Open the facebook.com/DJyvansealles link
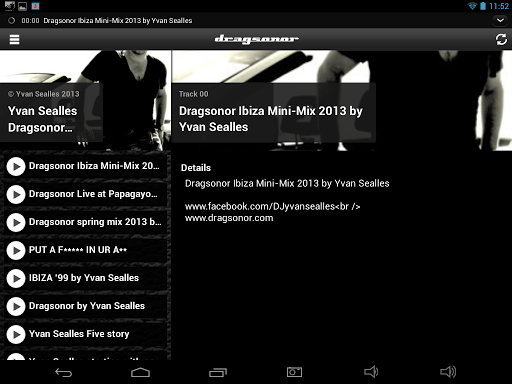 point(260,207)
